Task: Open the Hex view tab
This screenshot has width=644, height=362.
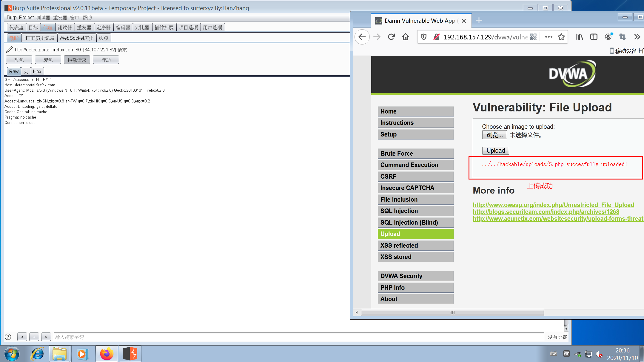Action: 37,71
